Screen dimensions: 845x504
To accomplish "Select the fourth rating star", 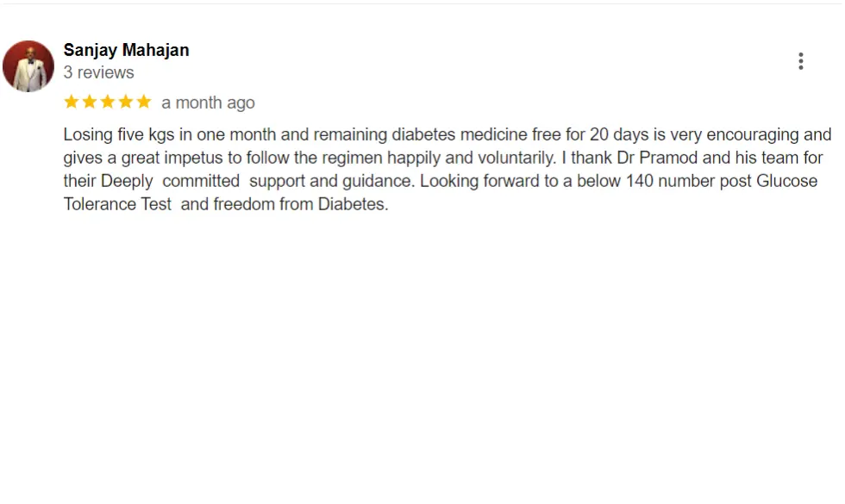I will pos(126,102).
